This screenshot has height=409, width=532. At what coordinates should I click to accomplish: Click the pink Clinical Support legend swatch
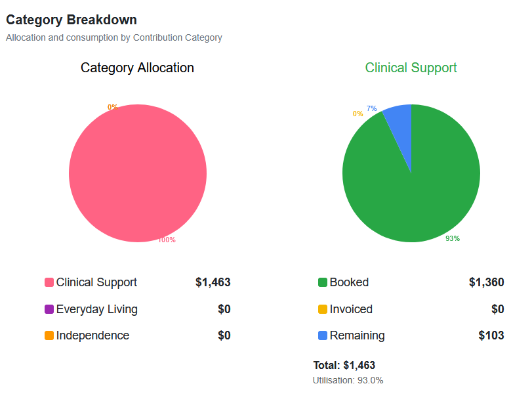click(49, 282)
